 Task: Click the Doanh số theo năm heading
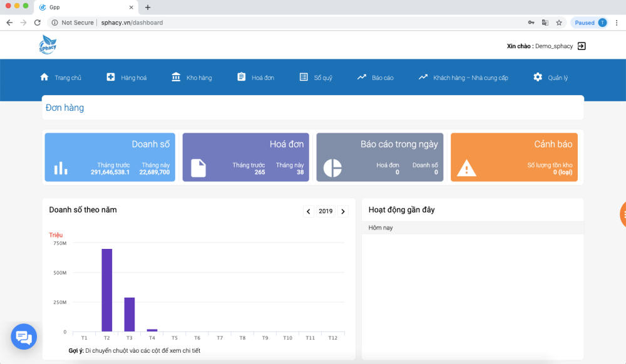pyautogui.click(x=83, y=210)
